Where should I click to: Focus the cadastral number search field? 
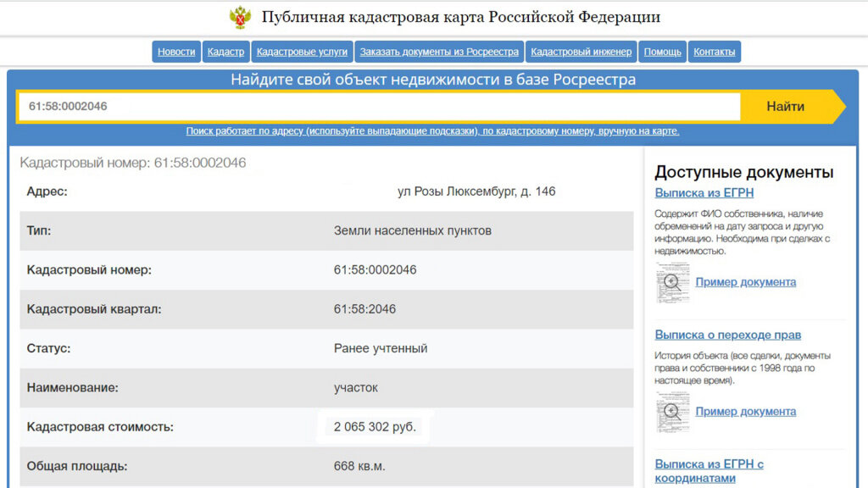pyautogui.click(x=379, y=106)
